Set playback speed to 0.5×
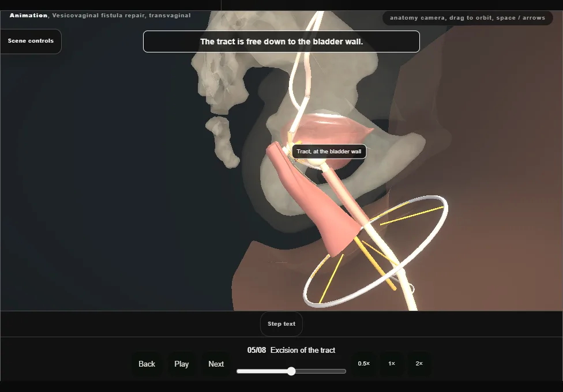The width and height of the screenshot is (563, 392). coord(364,364)
